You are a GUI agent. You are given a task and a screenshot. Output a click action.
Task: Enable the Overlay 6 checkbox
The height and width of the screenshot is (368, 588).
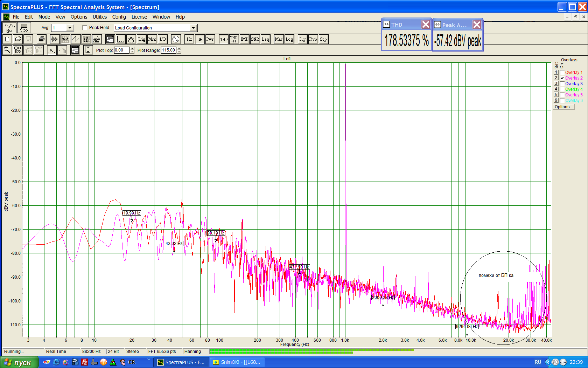562,101
